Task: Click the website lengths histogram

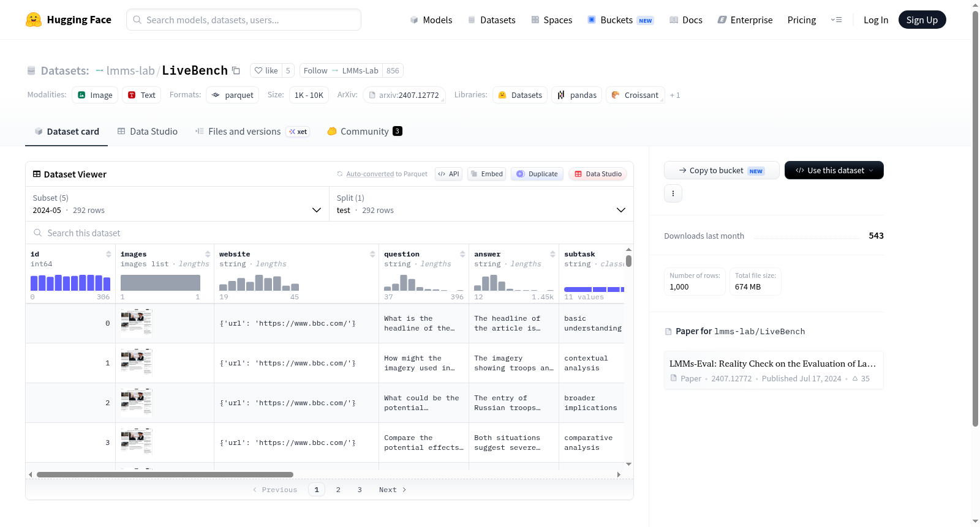Action: pos(259,283)
